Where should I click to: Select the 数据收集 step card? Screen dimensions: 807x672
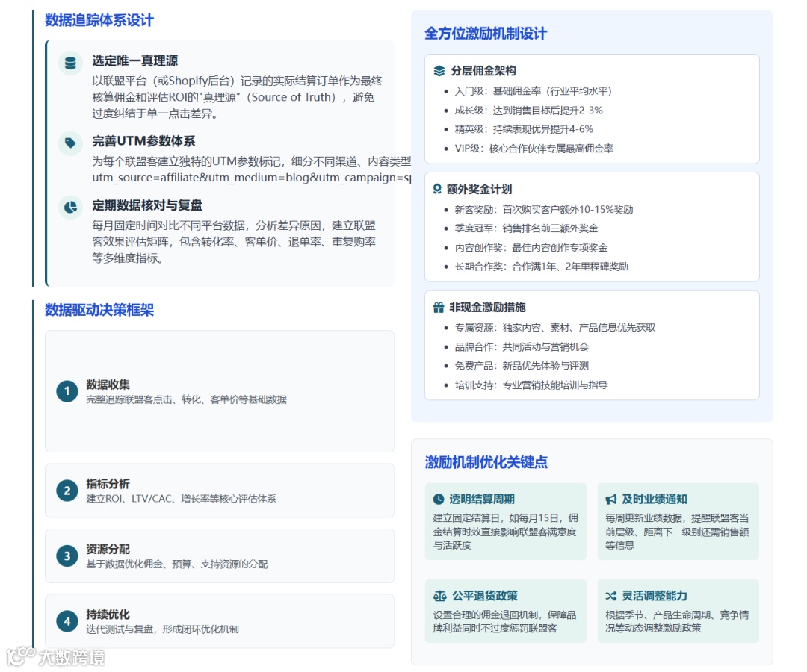(x=220, y=391)
